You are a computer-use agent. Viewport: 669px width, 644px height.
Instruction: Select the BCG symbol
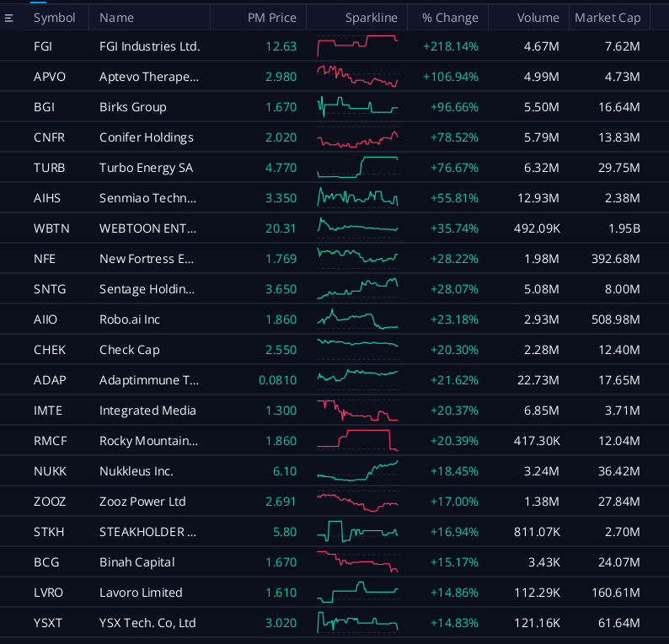click(46, 561)
